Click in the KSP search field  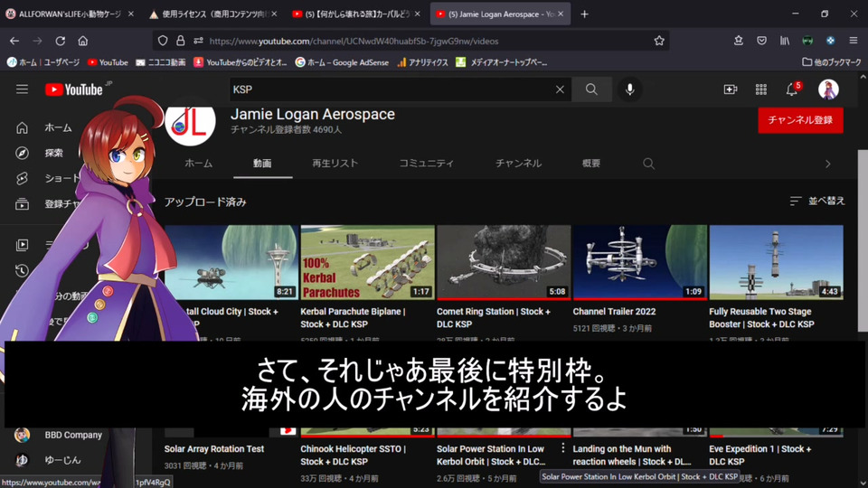pos(391,89)
